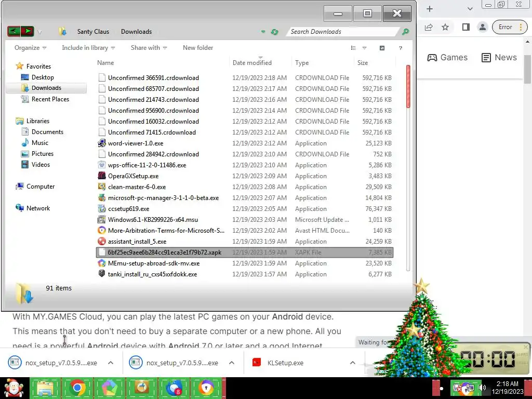Toggle Chrome side panel
Screen dimensions: 532x399
[466, 27]
